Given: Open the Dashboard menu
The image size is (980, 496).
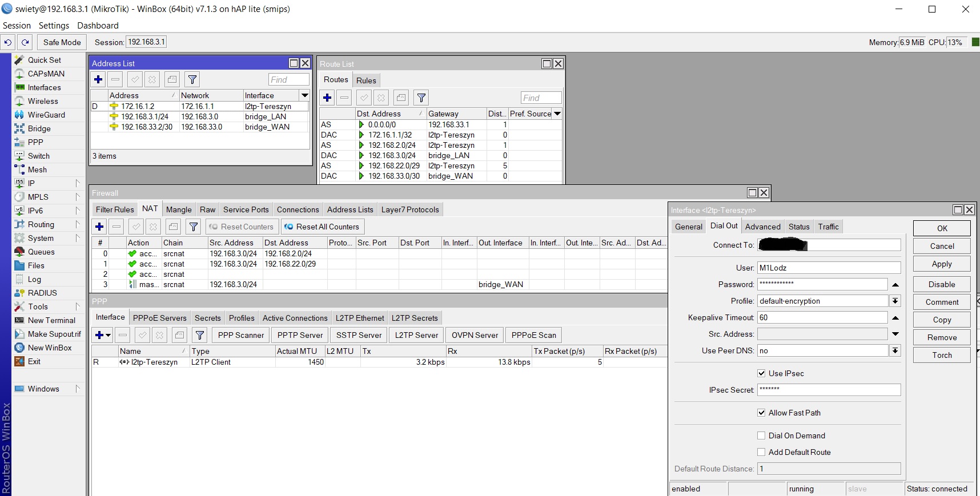Looking at the screenshot, I should pos(98,26).
